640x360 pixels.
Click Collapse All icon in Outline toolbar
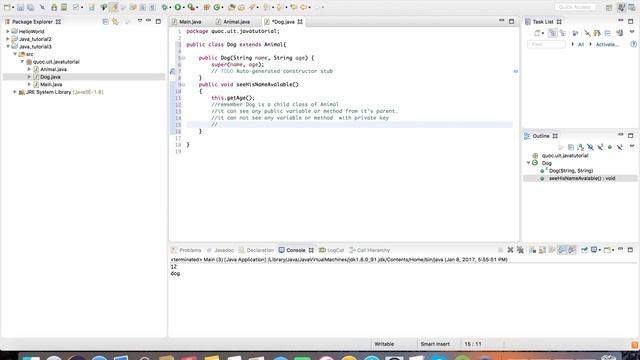(x=571, y=147)
